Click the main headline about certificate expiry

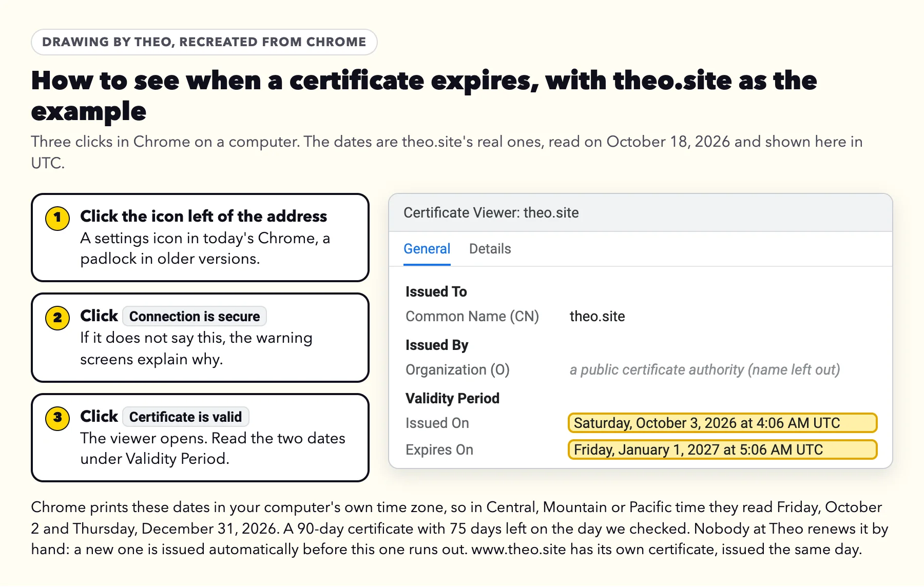(423, 96)
